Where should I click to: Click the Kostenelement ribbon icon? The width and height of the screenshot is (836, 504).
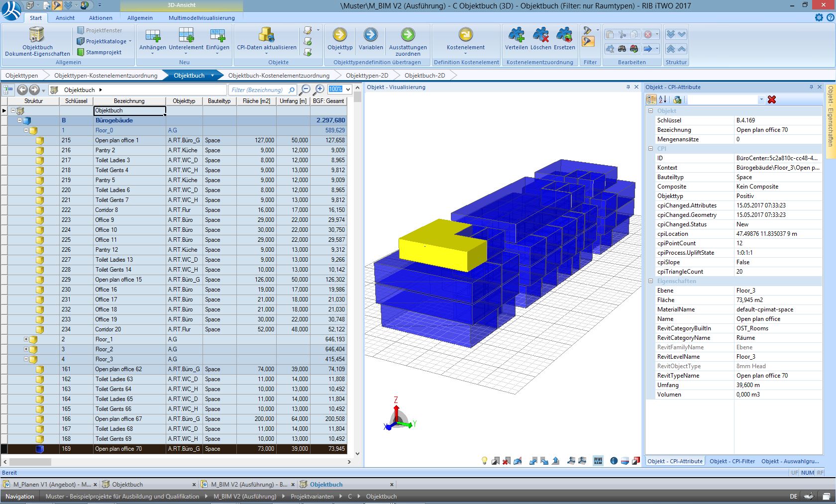tap(465, 36)
